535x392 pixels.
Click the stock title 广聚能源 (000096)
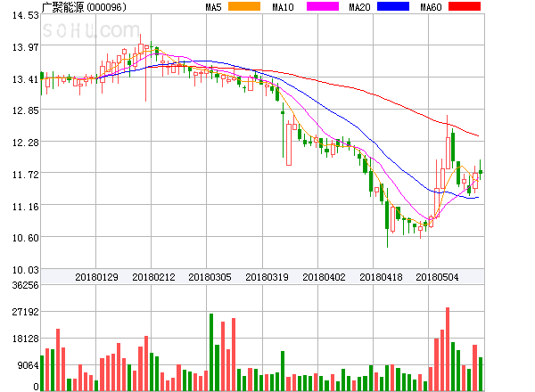click(x=84, y=7)
